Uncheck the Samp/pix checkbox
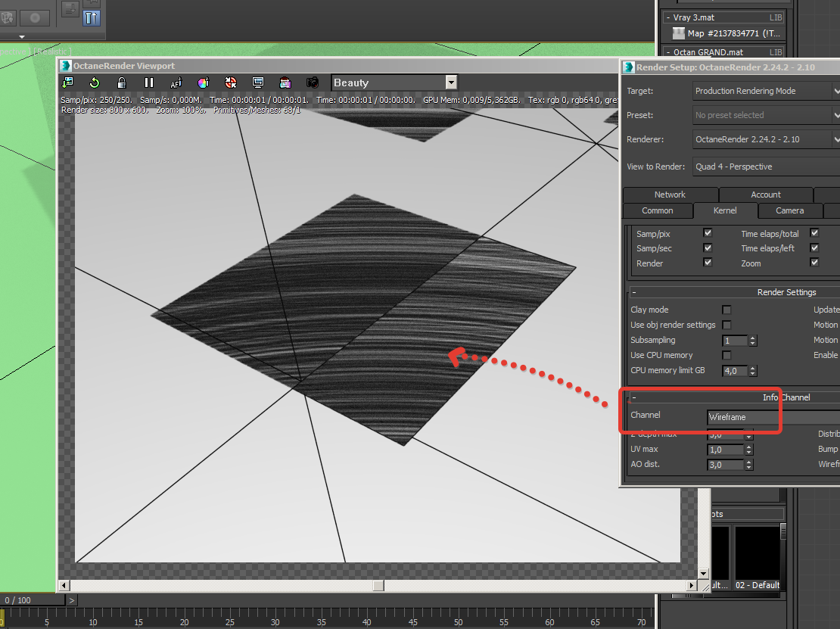 [x=708, y=234]
